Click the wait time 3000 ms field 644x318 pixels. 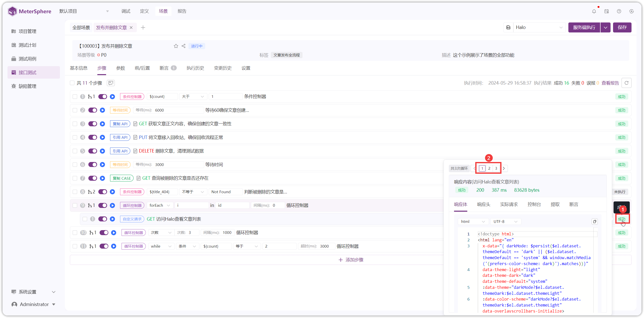click(x=168, y=164)
